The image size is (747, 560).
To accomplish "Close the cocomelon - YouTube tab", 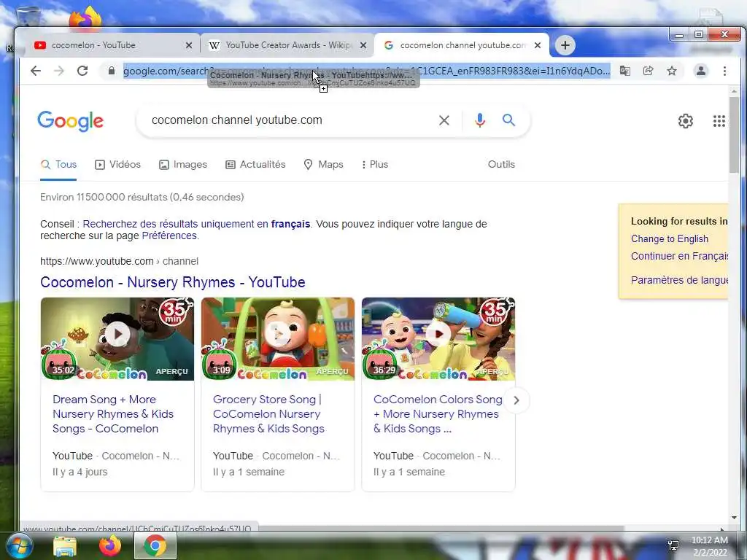I will (x=189, y=45).
